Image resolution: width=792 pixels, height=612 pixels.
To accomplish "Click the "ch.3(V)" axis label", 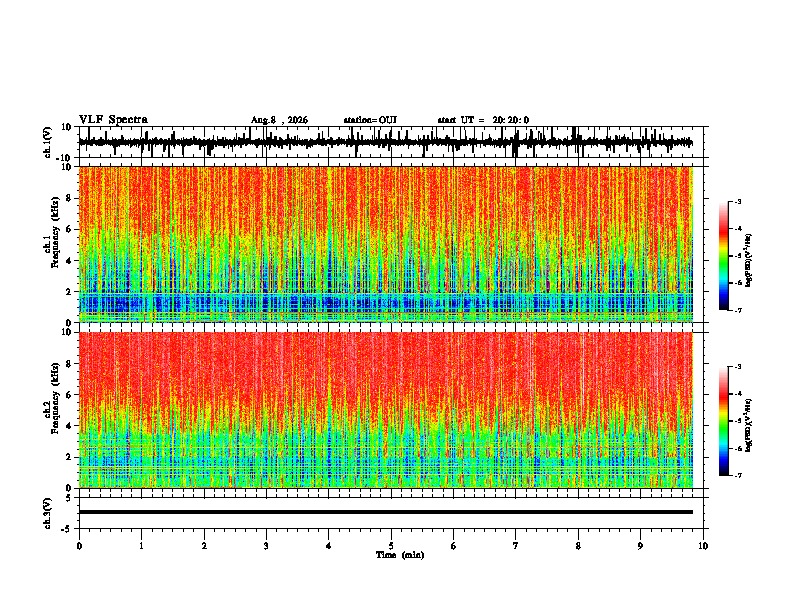I will (48, 513).
